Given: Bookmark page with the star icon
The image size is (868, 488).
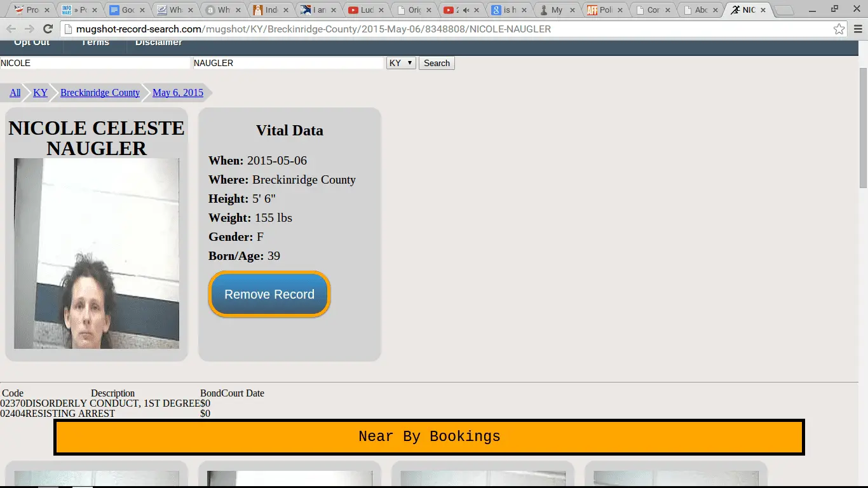Looking at the screenshot, I should pyautogui.click(x=839, y=29).
